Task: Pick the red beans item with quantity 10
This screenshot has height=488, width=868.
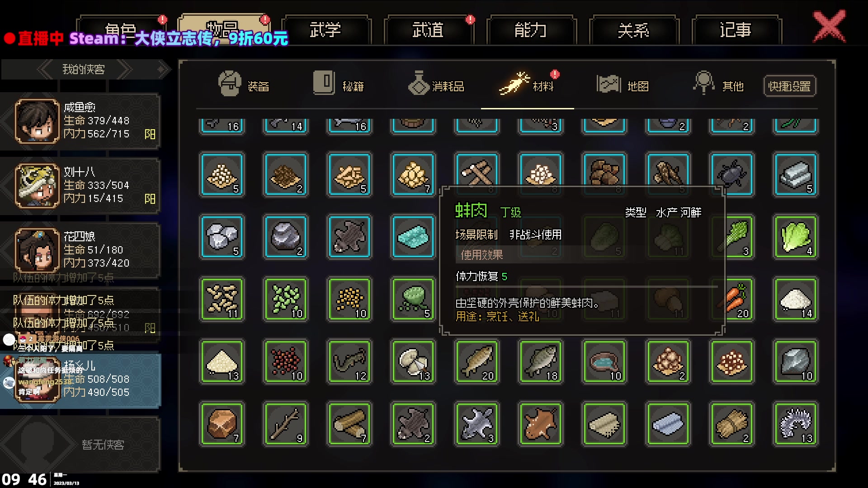Action: 286,361
